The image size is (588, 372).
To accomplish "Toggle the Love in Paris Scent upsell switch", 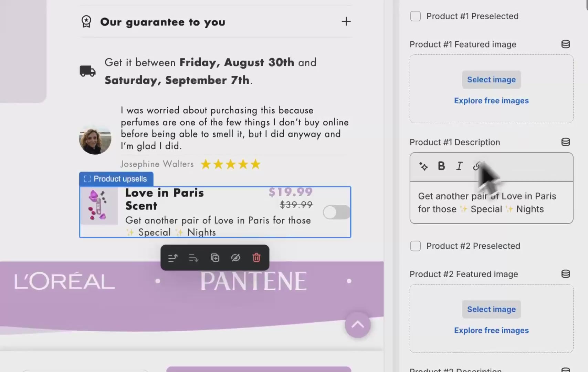I will (x=336, y=212).
